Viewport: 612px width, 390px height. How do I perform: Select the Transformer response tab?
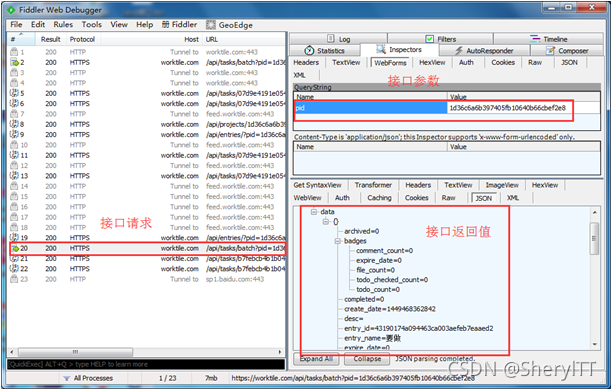[x=373, y=185]
